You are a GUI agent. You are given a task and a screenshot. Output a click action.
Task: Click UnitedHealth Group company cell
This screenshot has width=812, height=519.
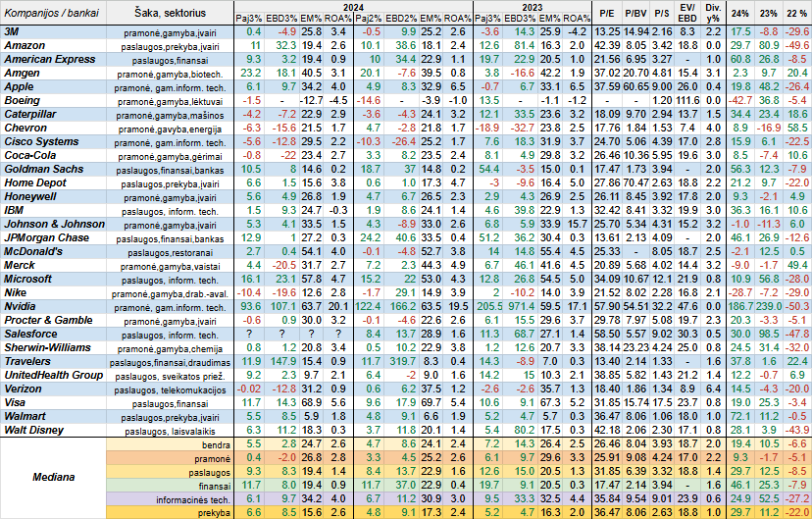click(53, 375)
